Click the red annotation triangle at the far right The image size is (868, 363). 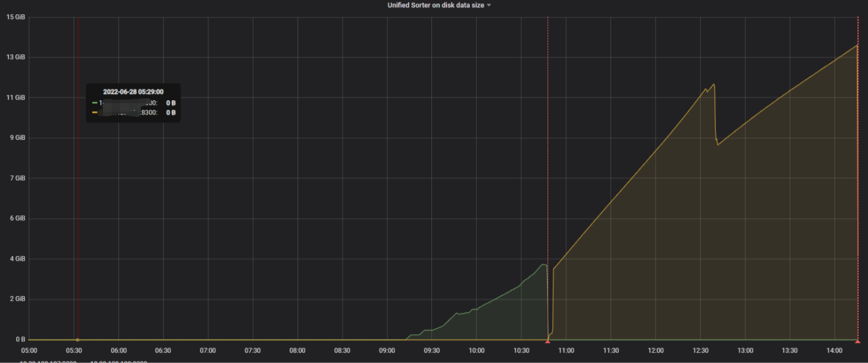[x=857, y=342]
